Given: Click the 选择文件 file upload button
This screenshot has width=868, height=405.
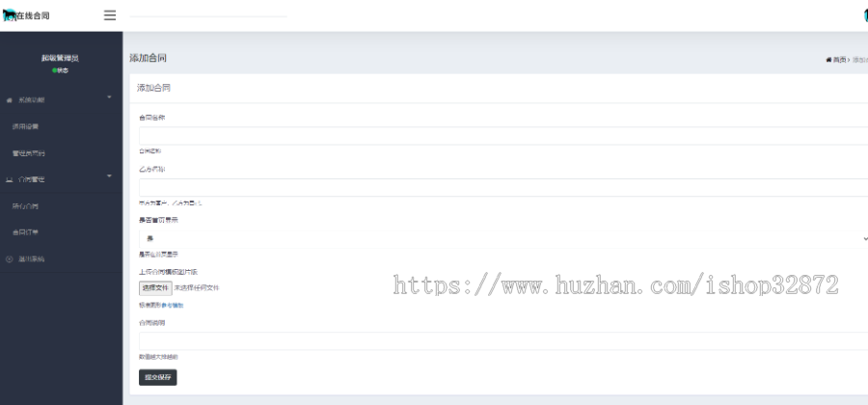Looking at the screenshot, I should point(155,288).
